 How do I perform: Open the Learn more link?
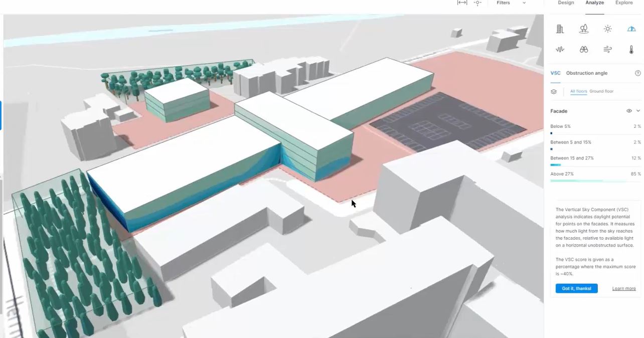pyautogui.click(x=623, y=288)
